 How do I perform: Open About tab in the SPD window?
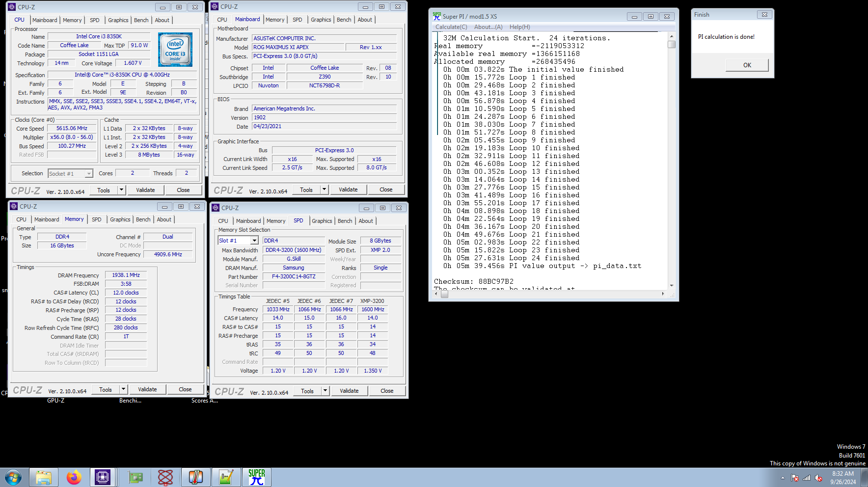(365, 221)
